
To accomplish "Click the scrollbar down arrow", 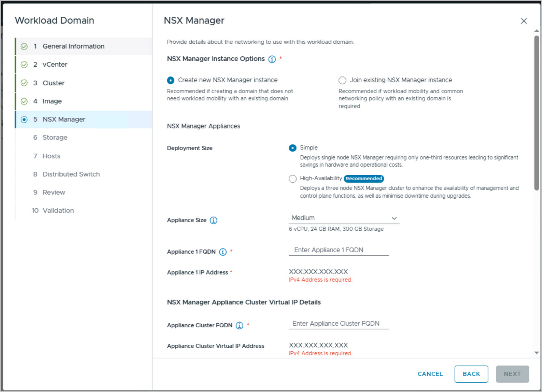I will coord(536,353).
